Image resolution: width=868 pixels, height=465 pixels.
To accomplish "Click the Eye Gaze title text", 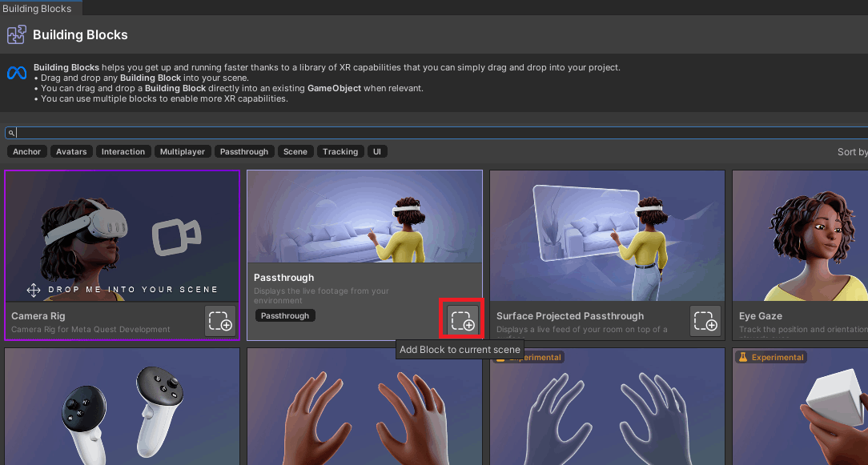I will [761, 316].
